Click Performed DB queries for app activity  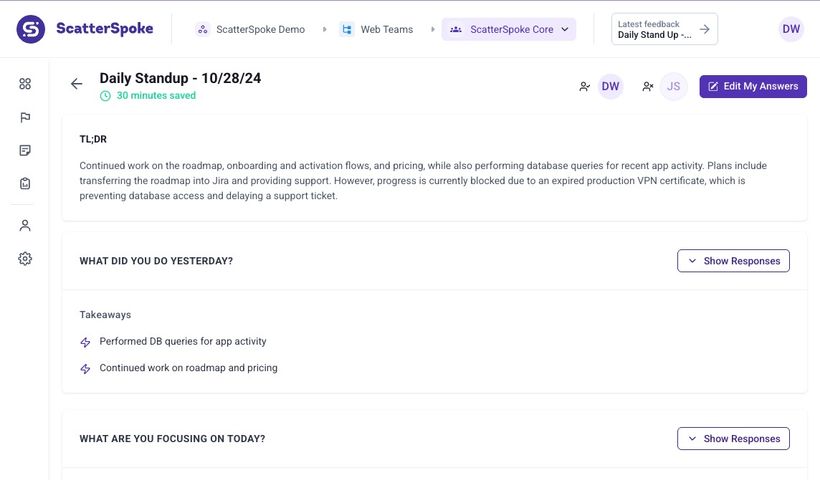(183, 341)
